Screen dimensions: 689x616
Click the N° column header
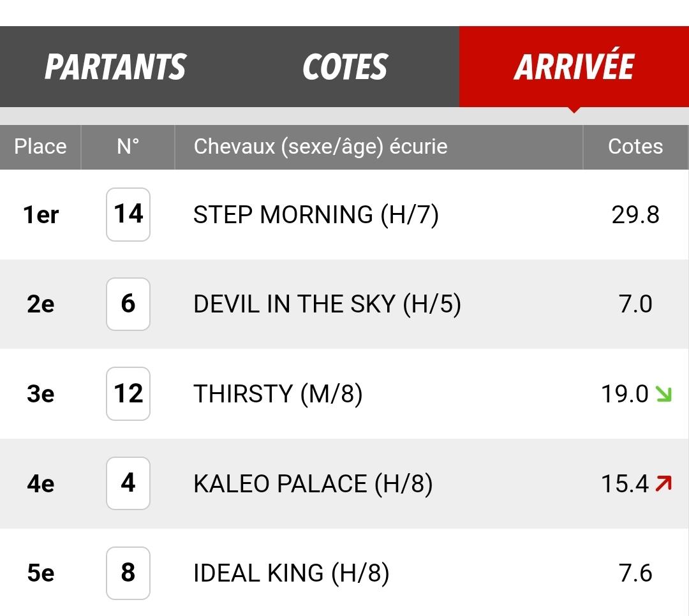128,147
